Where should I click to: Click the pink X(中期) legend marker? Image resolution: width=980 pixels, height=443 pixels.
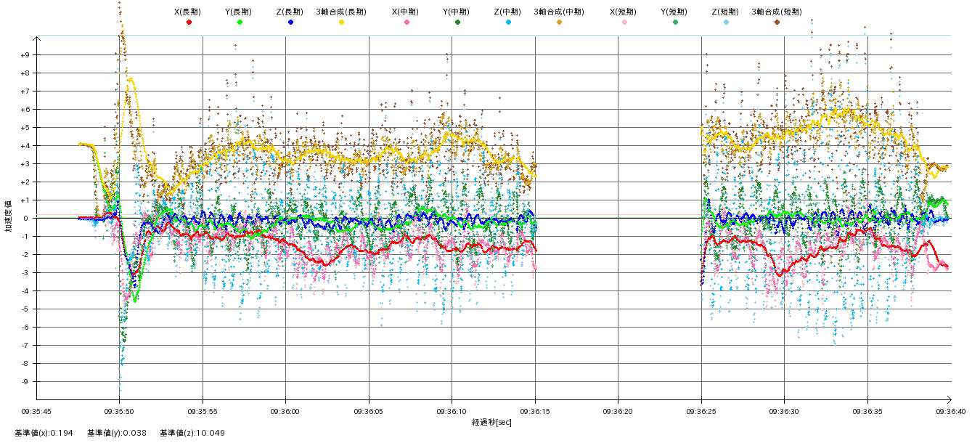(x=407, y=23)
